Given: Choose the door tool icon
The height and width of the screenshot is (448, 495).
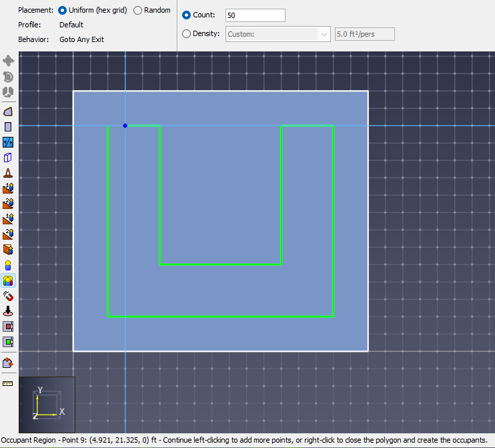Looking at the screenshot, I should click(x=8, y=142).
